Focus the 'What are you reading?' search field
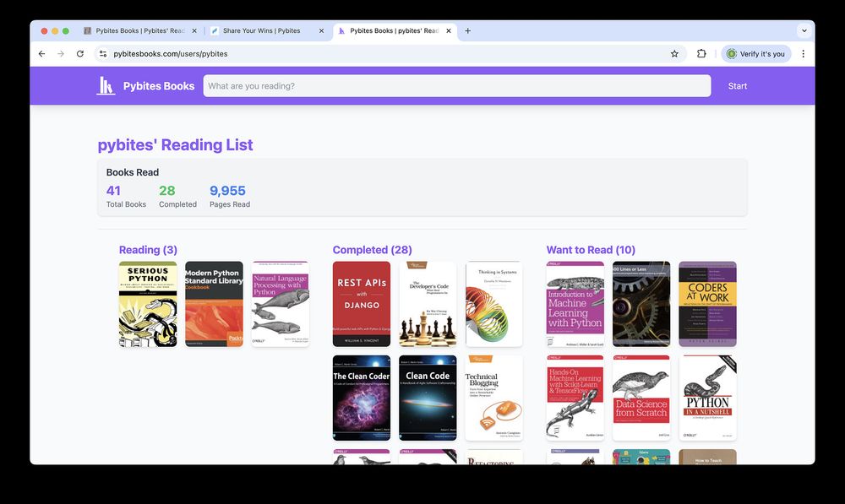This screenshot has width=845, height=504. 457,86
